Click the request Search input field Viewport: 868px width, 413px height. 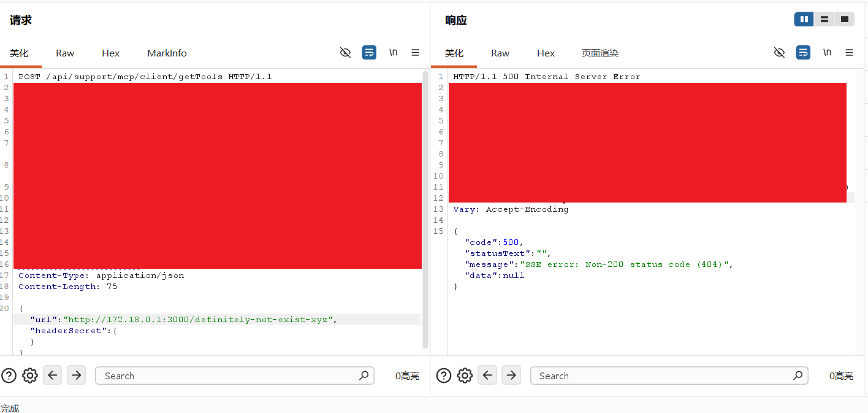[x=235, y=376]
